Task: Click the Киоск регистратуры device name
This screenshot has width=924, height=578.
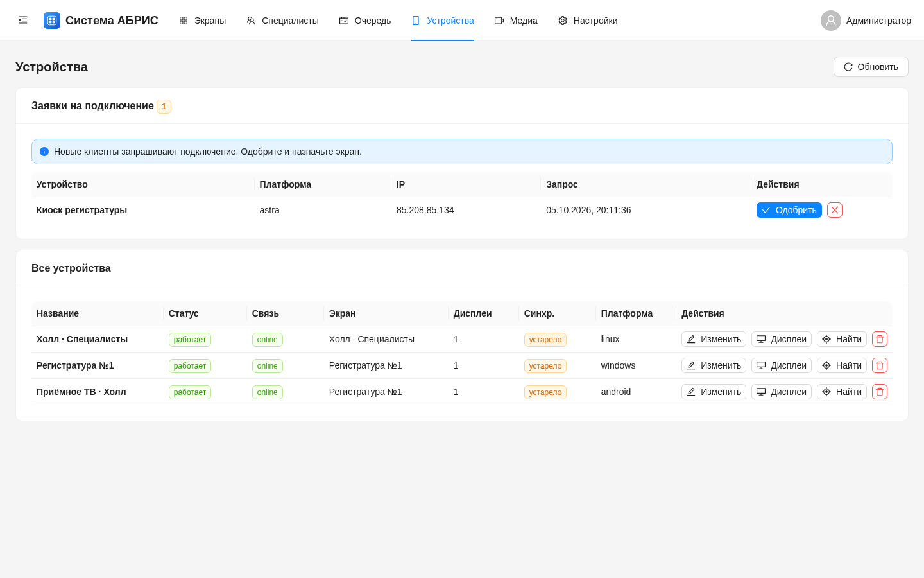Action: 81,210
